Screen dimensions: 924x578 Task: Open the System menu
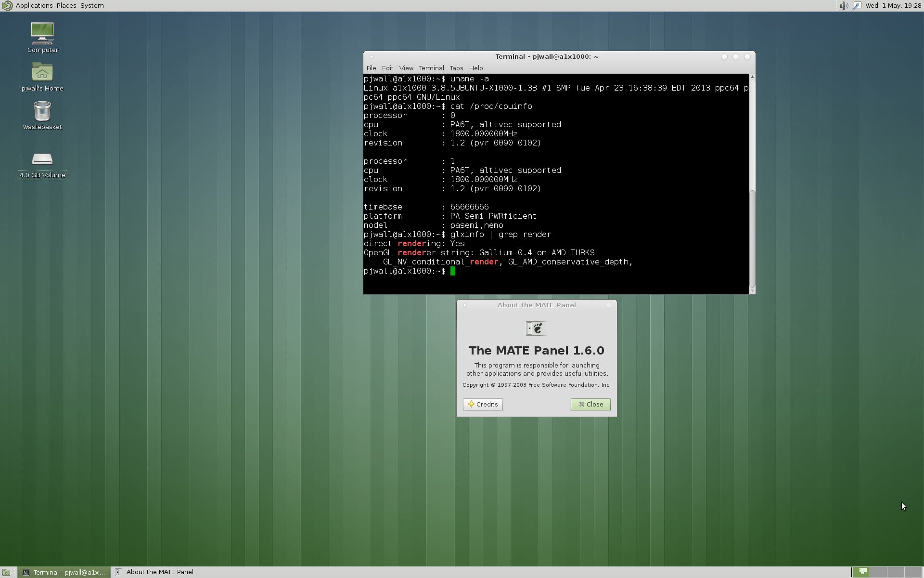point(92,6)
